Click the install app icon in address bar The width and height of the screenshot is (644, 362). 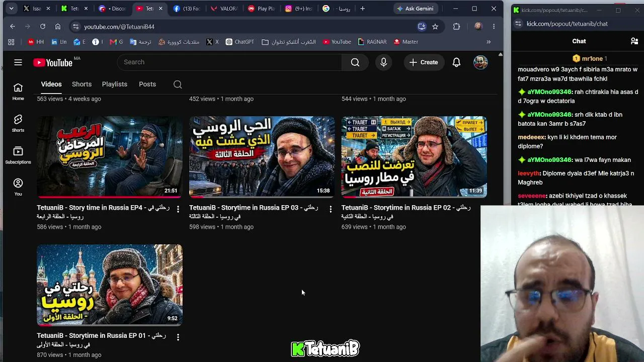coord(422,27)
